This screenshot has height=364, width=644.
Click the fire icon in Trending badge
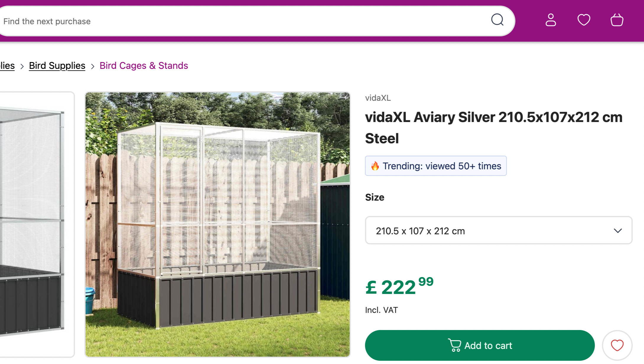[x=375, y=166]
